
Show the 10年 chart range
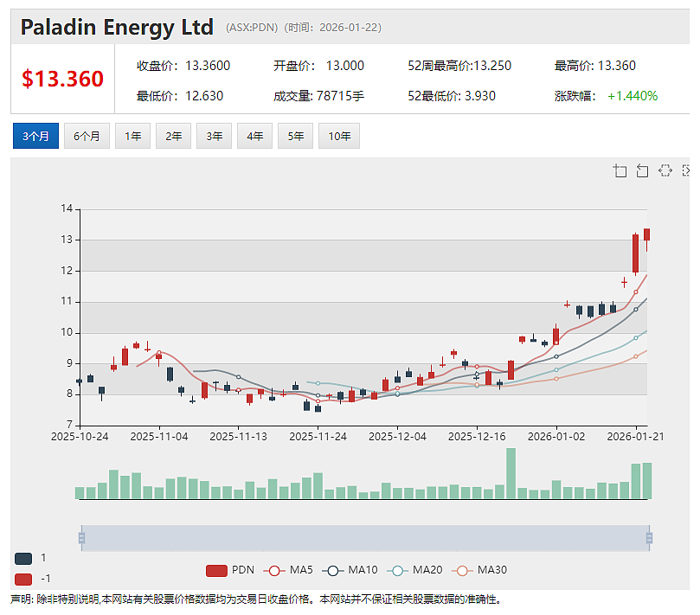339,136
